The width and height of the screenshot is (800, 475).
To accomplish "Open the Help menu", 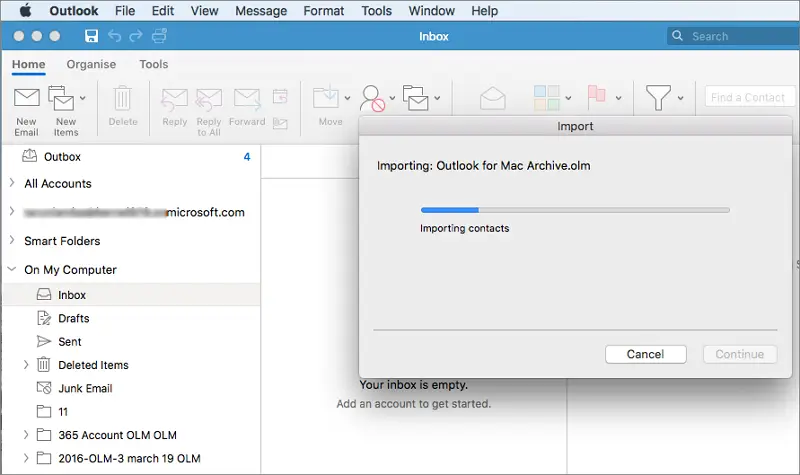I will pos(484,11).
